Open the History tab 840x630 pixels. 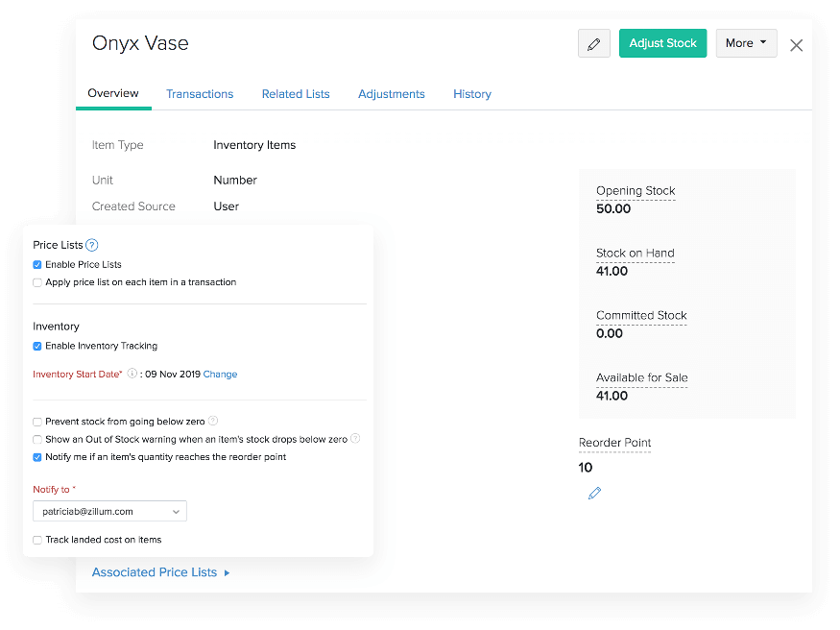pos(471,93)
